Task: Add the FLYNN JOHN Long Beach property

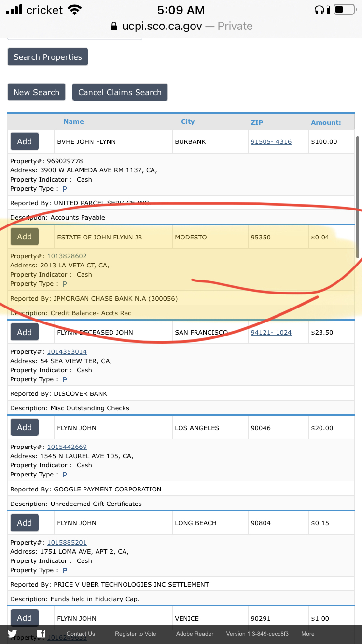Action: click(25, 523)
